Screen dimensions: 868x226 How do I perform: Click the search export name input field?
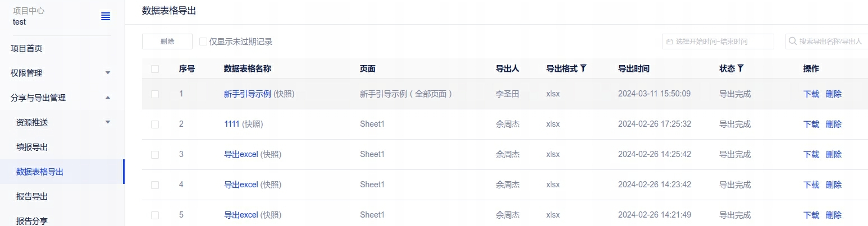831,41
